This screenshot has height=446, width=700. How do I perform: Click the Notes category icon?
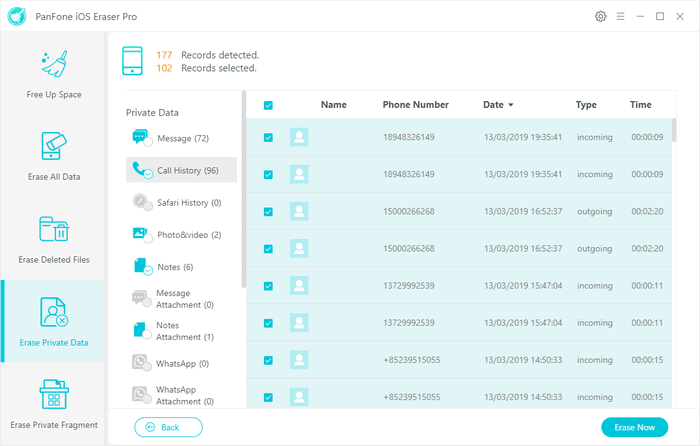(x=142, y=267)
